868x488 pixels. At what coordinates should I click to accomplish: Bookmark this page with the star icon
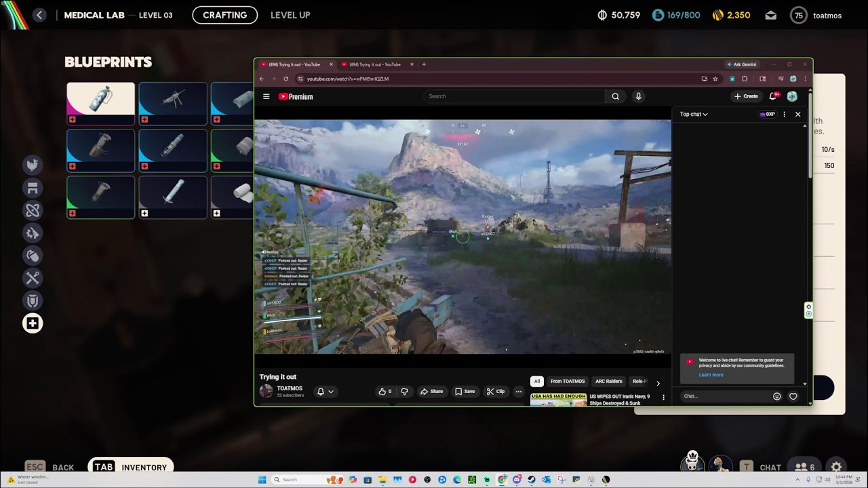715,79
